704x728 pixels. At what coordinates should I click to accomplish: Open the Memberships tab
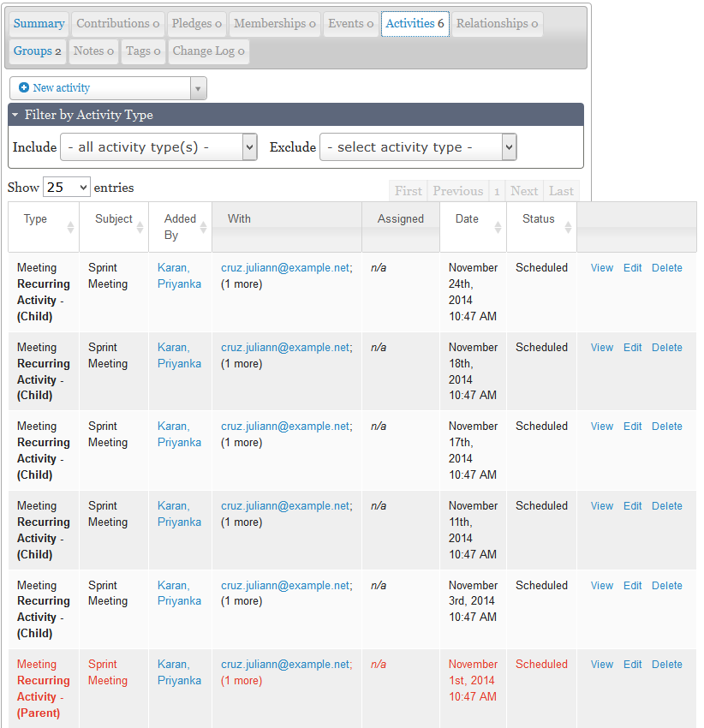275,24
